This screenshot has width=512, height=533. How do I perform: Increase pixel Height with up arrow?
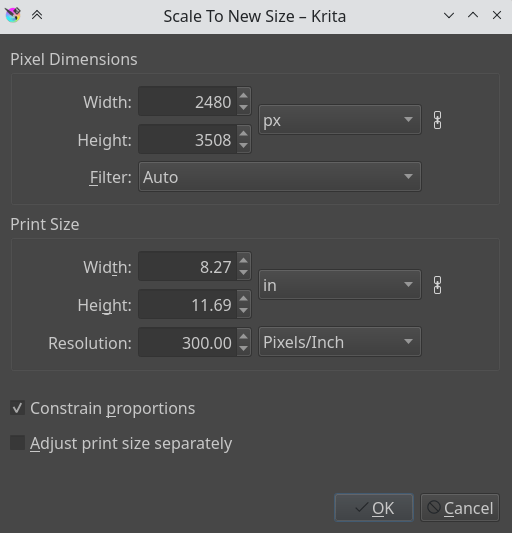click(x=243, y=133)
